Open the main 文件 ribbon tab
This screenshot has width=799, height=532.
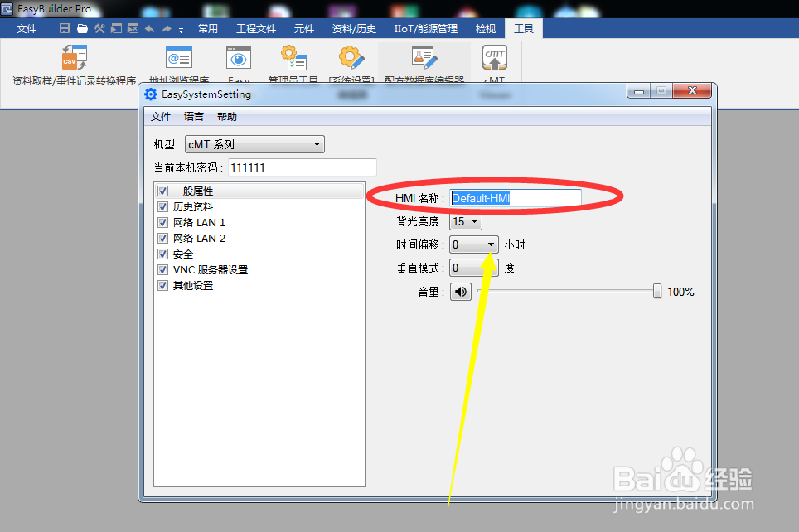click(27, 28)
